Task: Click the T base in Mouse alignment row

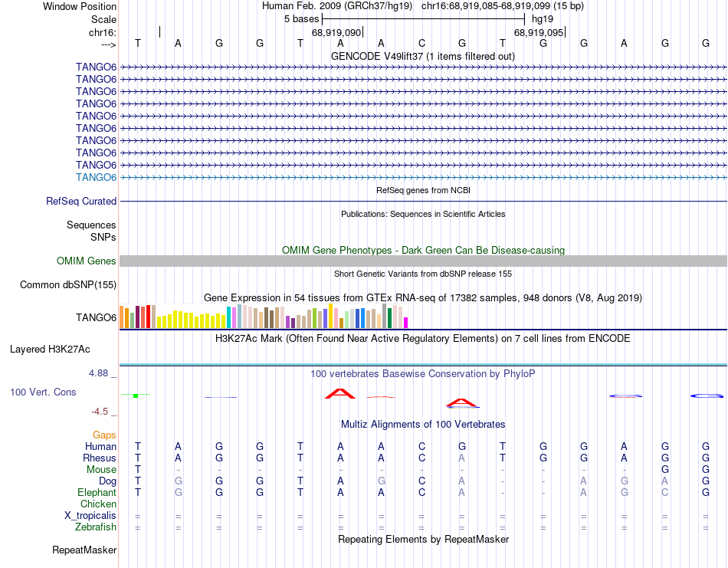Action: point(137,470)
